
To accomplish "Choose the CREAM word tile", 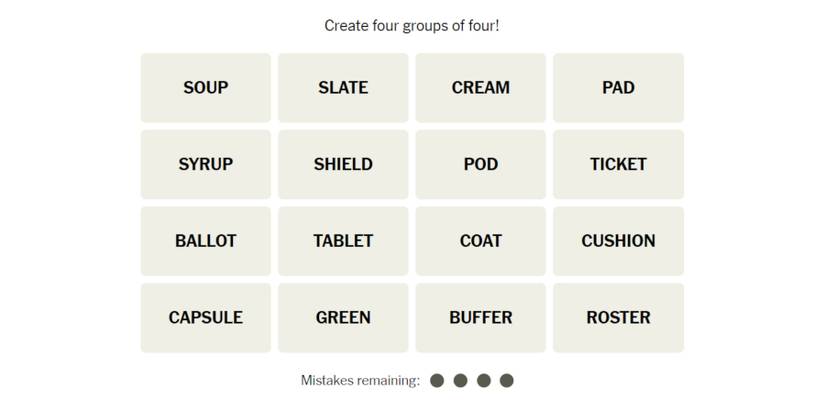I will (x=481, y=88).
